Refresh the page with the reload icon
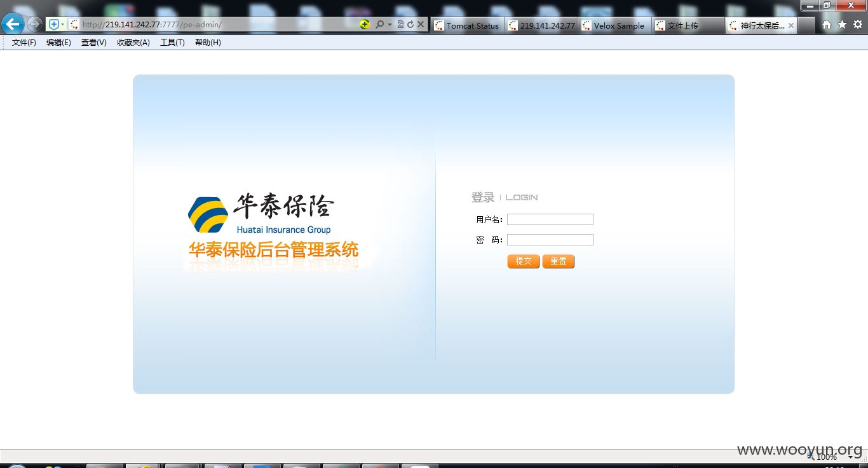 410,25
